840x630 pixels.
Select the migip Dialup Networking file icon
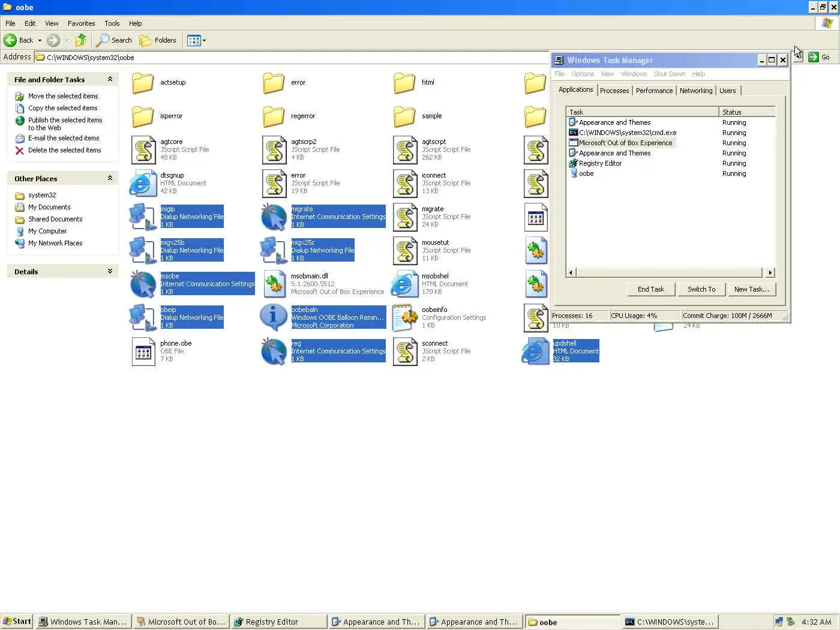coord(143,217)
